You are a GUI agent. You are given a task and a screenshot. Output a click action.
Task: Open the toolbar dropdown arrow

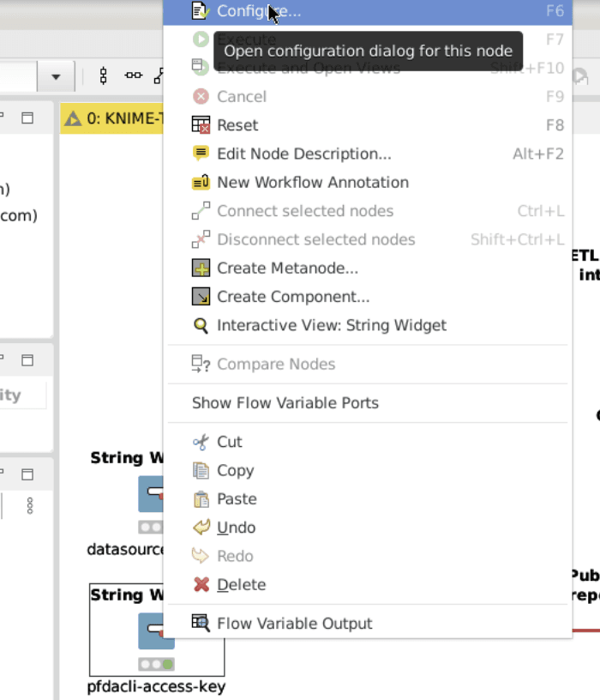56,77
